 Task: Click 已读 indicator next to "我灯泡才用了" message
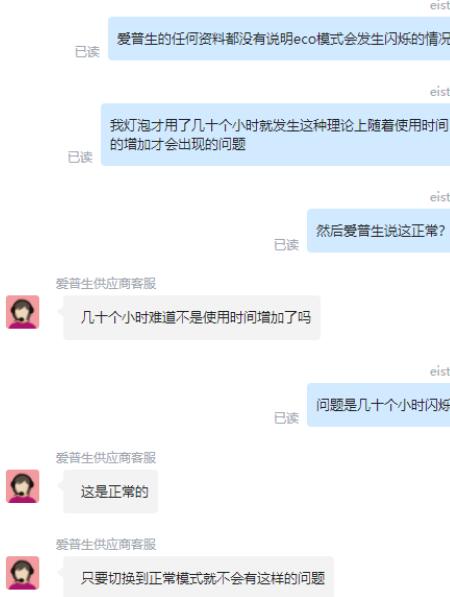tap(80, 157)
